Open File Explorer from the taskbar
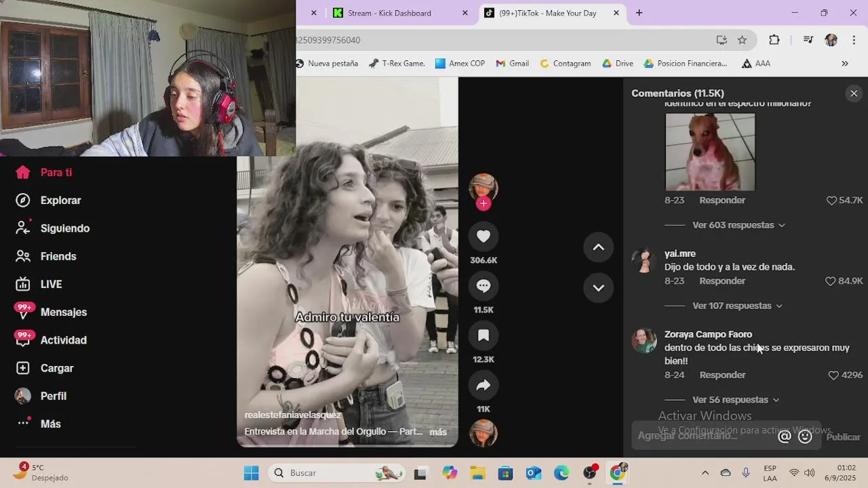Viewport: 868px width, 488px height. (477, 473)
